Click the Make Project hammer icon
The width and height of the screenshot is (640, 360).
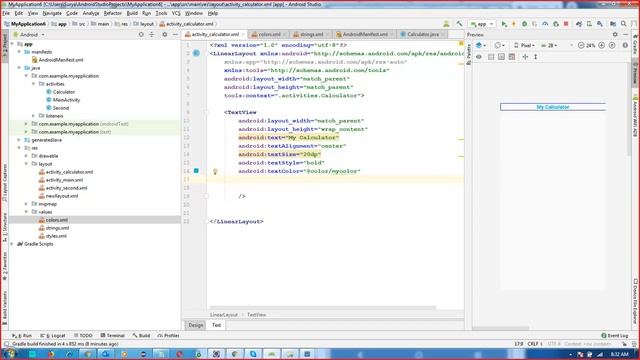[460, 24]
